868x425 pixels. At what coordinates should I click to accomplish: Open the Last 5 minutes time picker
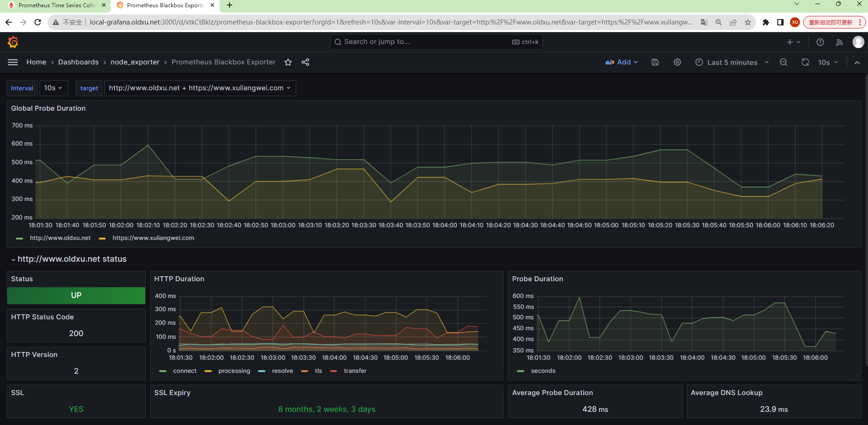point(732,62)
